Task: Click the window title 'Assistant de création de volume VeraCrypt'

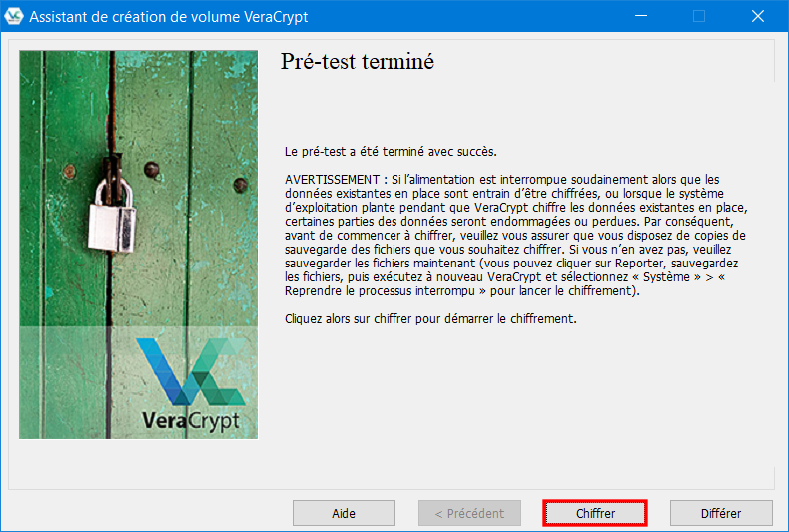Action: point(169,17)
